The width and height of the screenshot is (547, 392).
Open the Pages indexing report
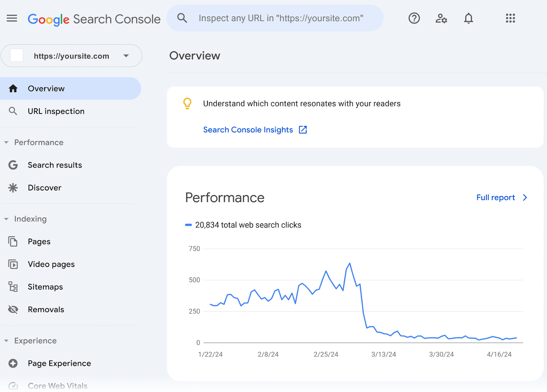(39, 241)
